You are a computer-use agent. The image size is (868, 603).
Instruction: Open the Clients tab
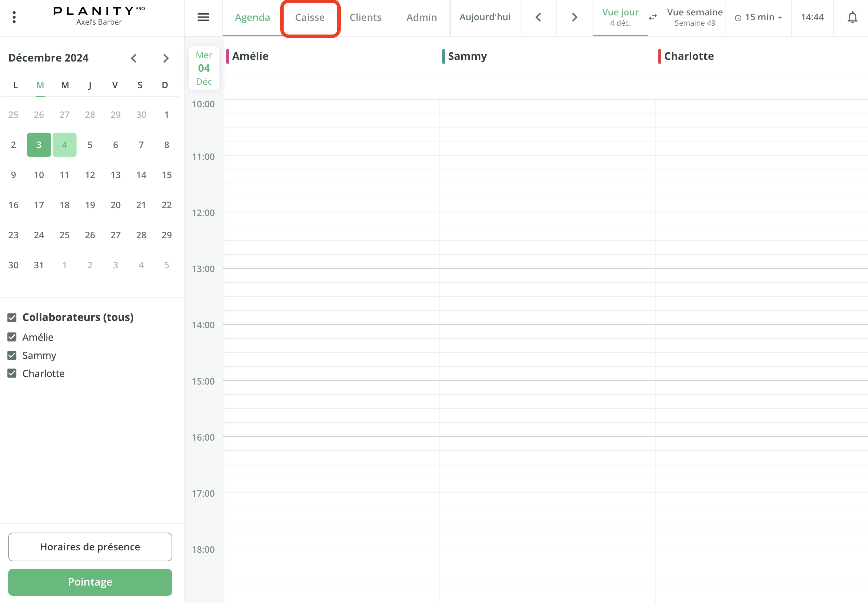[365, 17]
